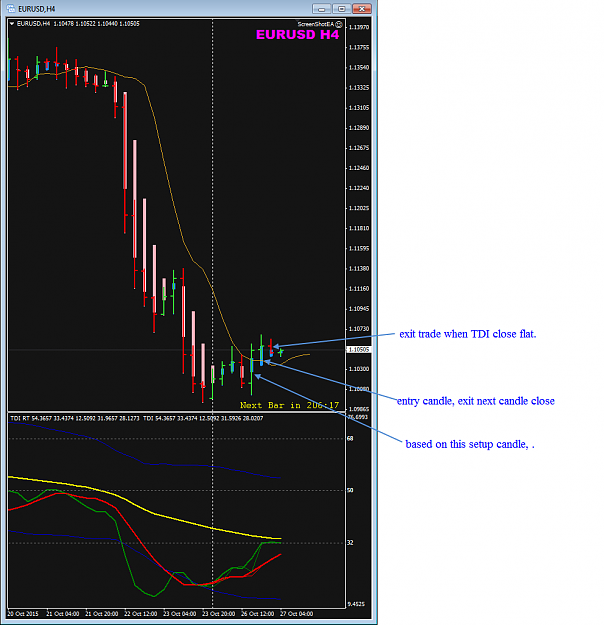Click the ScreenShotEA smiley icon

[339, 24]
